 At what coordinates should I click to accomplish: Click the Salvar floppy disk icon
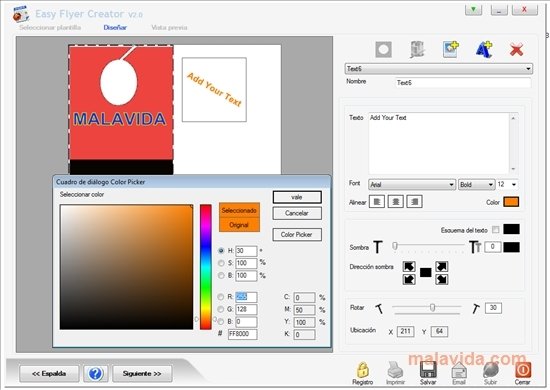pyautogui.click(x=428, y=370)
